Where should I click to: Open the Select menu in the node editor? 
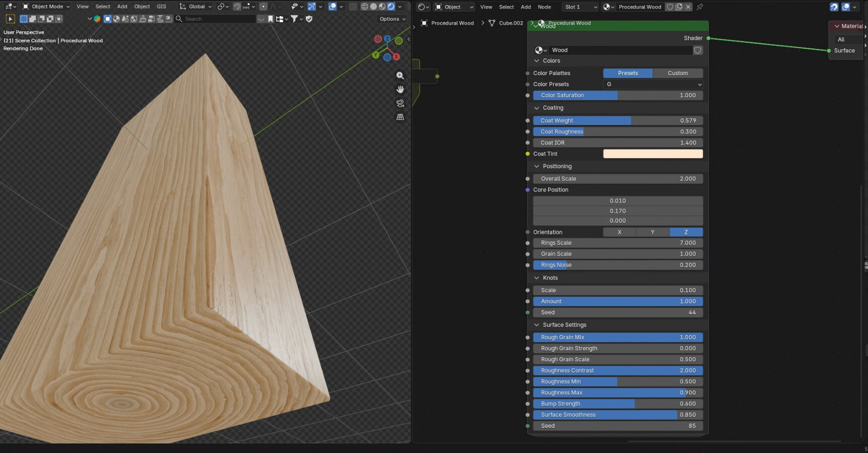click(506, 7)
